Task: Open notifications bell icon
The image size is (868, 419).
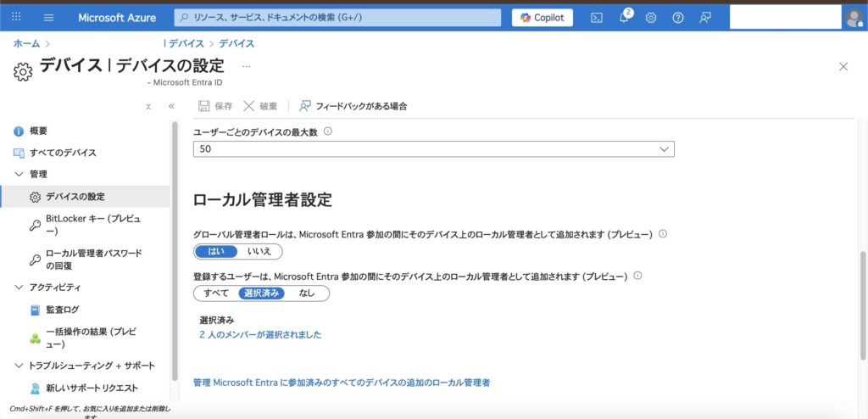Action: point(624,17)
